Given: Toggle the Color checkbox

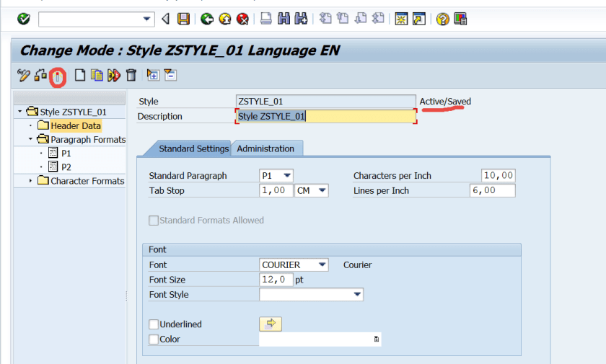Looking at the screenshot, I should [154, 339].
